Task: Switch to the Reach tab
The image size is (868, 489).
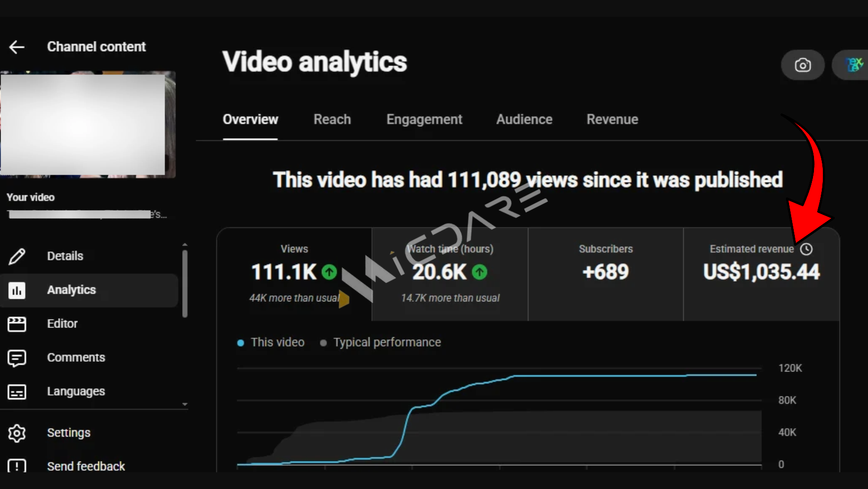Action: click(x=332, y=120)
